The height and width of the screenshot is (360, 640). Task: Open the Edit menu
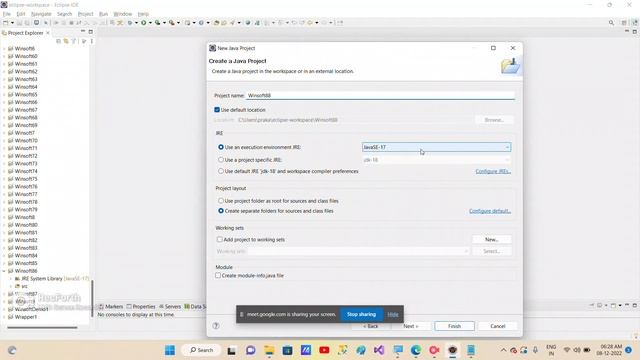[x=21, y=14]
